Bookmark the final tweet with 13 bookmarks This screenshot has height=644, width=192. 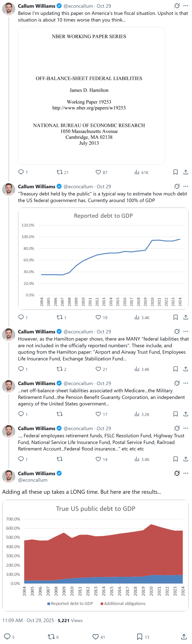pos(140,636)
